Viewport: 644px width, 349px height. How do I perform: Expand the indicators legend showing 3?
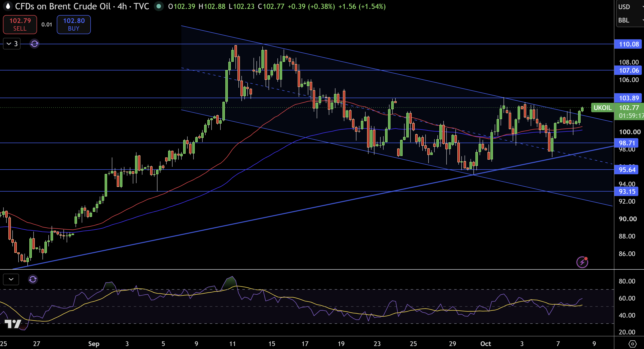coord(12,44)
